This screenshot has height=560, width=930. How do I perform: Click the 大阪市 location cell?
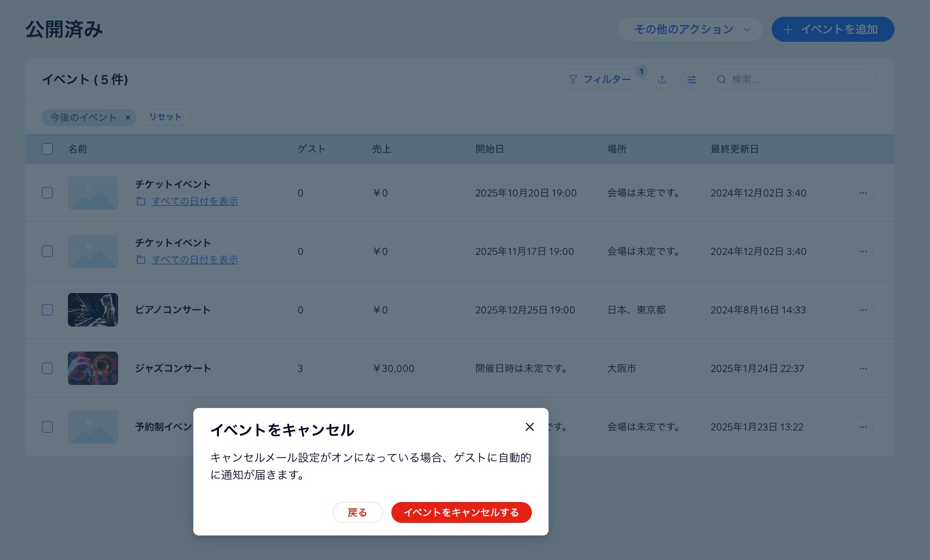pyautogui.click(x=622, y=368)
